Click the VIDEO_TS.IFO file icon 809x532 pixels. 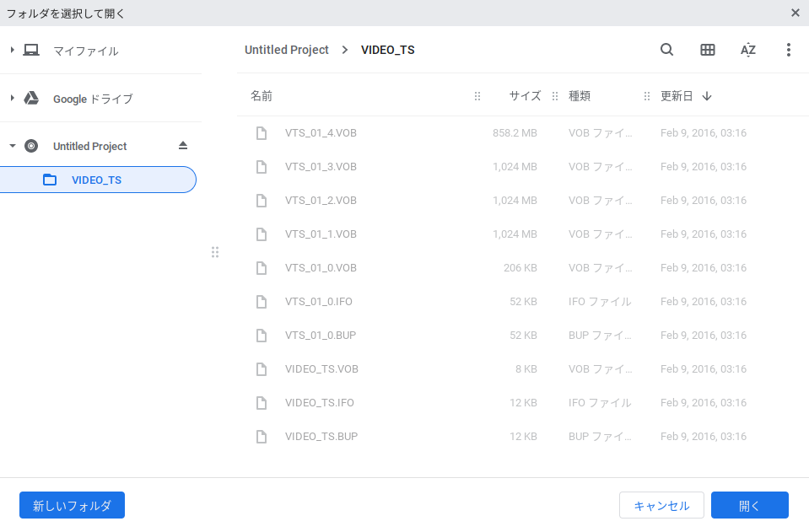(261, 402)
